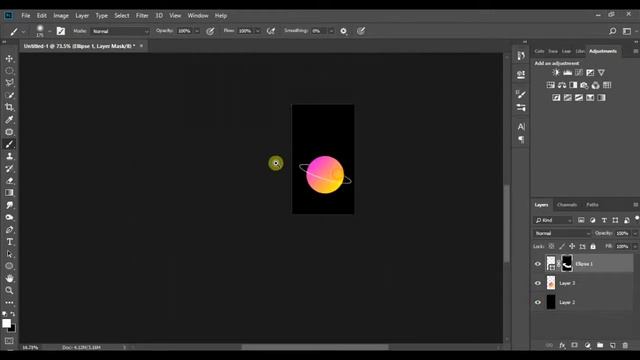Viewport: 640px width, 360px height.
Task: Toggle lock position
Action: point(572,247)
